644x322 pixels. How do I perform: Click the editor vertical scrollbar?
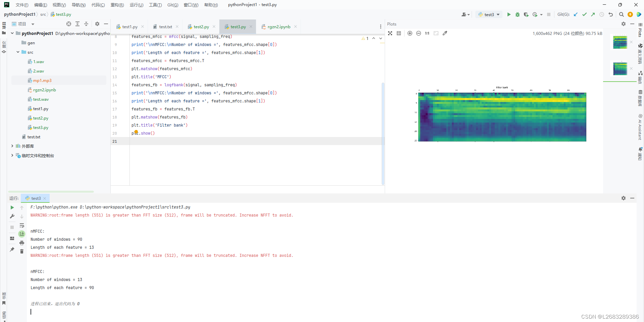(383, 133)
